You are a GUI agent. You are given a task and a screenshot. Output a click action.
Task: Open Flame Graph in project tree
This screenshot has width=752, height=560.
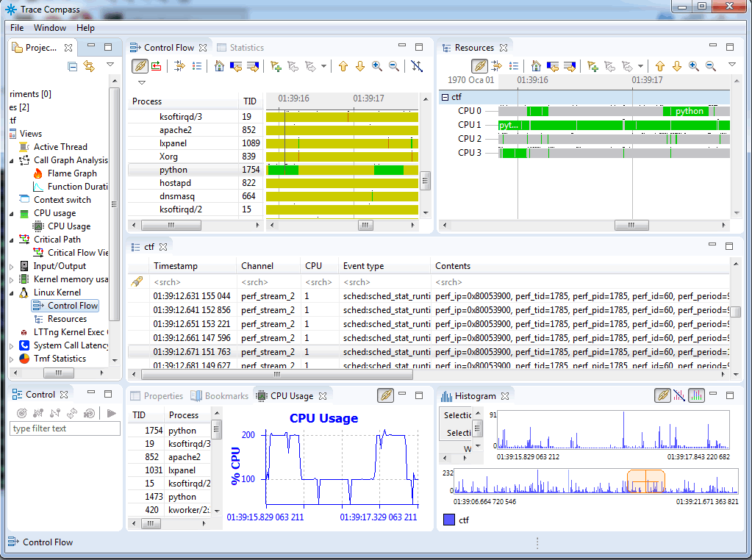click(72, 173)
